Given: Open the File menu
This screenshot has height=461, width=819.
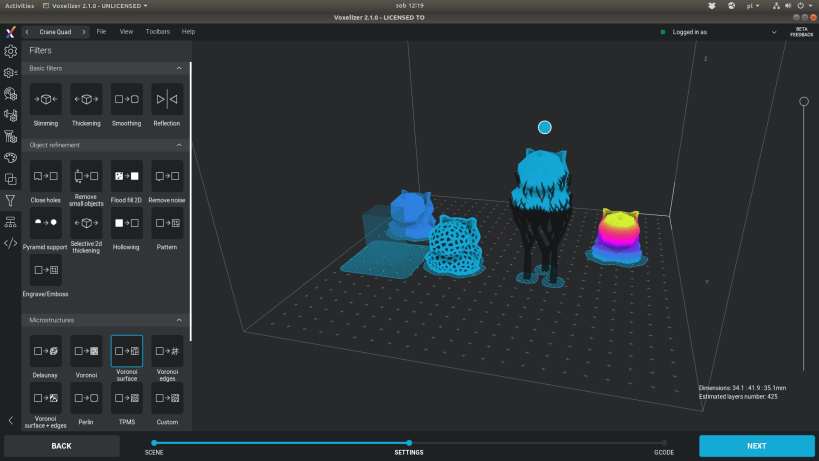Looking at the screenshot, I should 101,32.
